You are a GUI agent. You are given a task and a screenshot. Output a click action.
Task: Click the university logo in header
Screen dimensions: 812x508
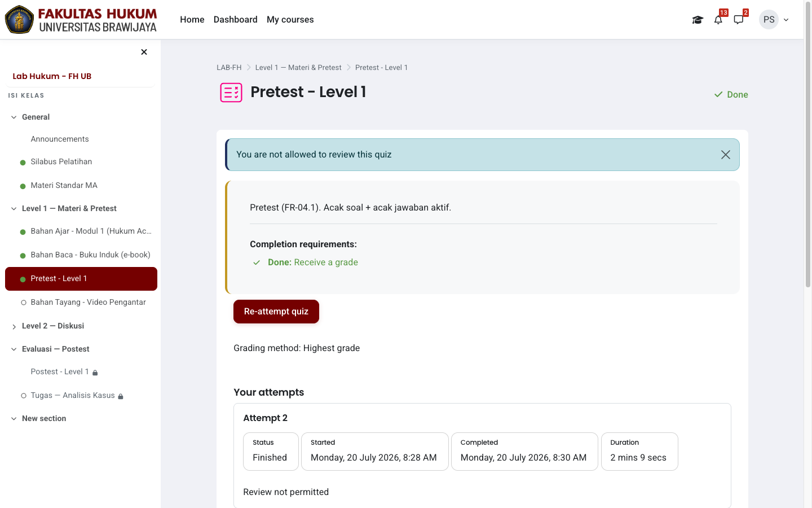click(81, 19)
